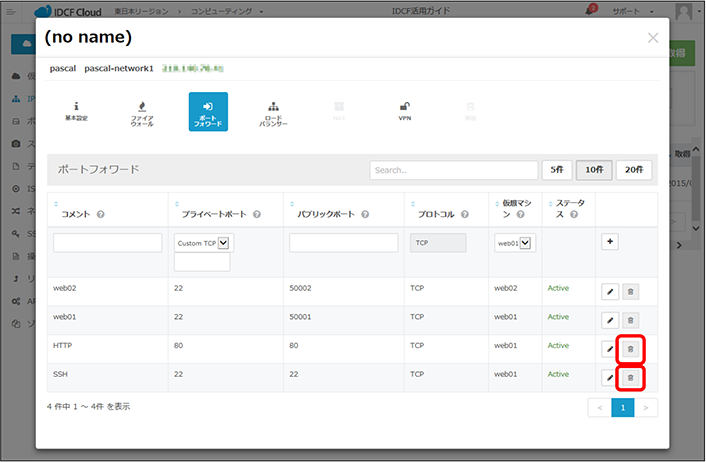Click the new rule comment input field

(x=108, y=243)
